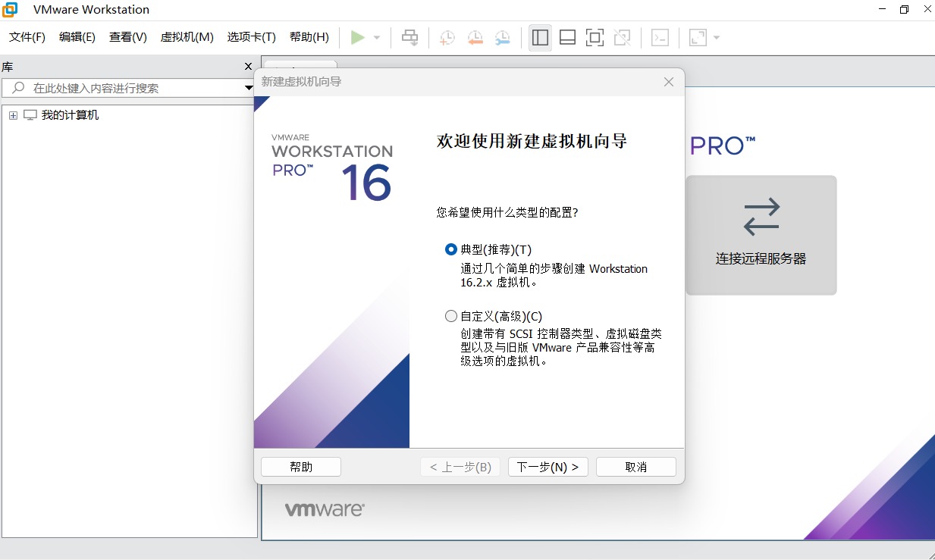The width and height of the screenshot is (935, 560).
Task: Open the 查看(V) menu
Action: click(x=128, y=37)
